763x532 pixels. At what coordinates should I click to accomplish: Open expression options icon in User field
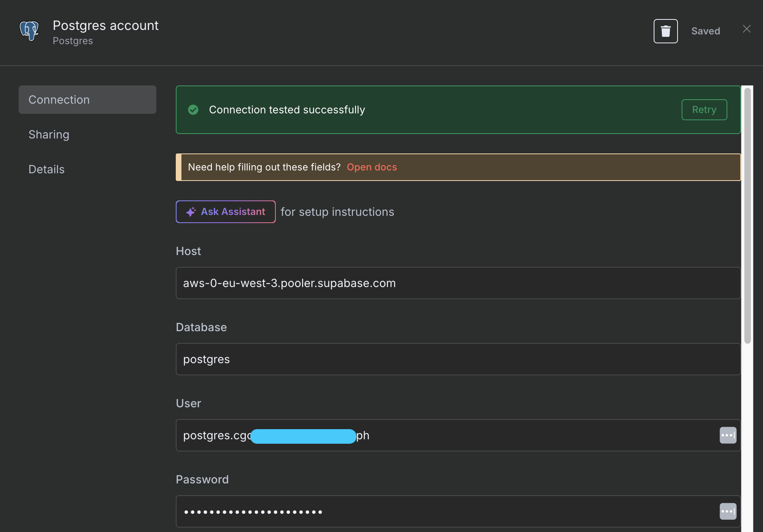(x=728, y=435)
